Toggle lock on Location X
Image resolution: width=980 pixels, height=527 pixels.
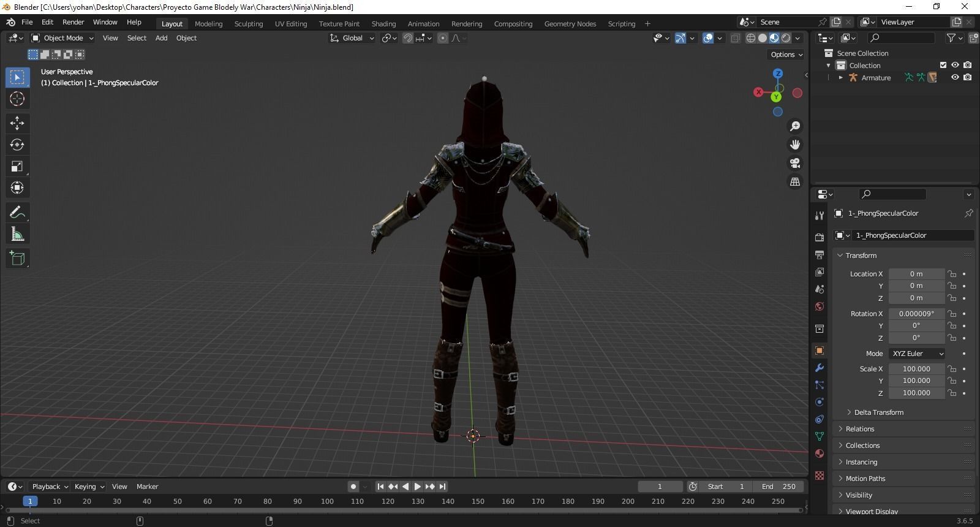click(952, 274)
